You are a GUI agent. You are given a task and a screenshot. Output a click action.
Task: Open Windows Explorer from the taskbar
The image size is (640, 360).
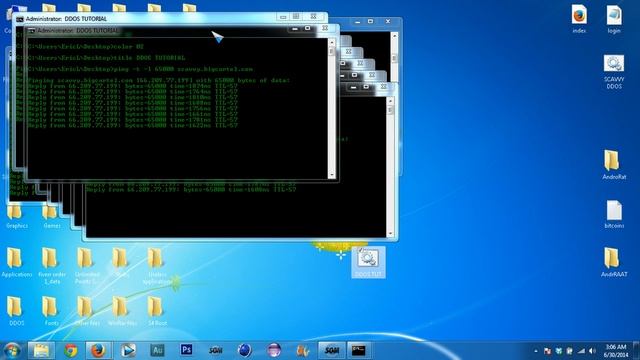coord(41,350)
